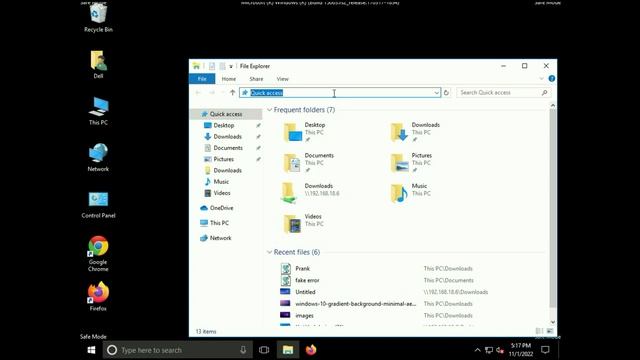This screenshot has width=640, height=360.
Task: Click in the Search Quick access field
Action: click(503, 93)
